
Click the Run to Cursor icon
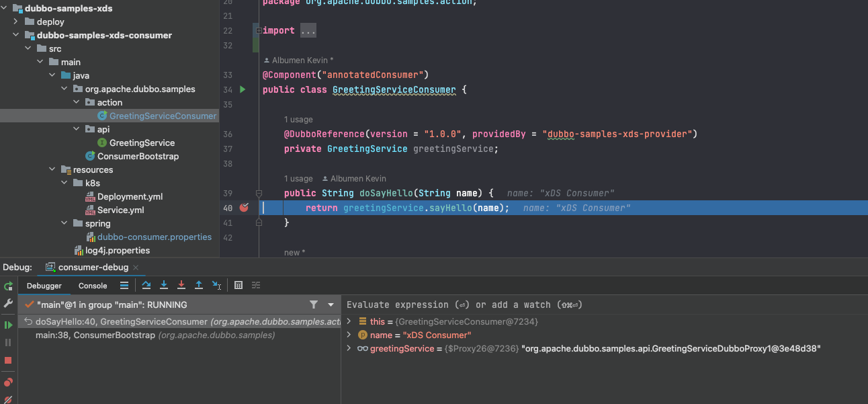(216, 286)
